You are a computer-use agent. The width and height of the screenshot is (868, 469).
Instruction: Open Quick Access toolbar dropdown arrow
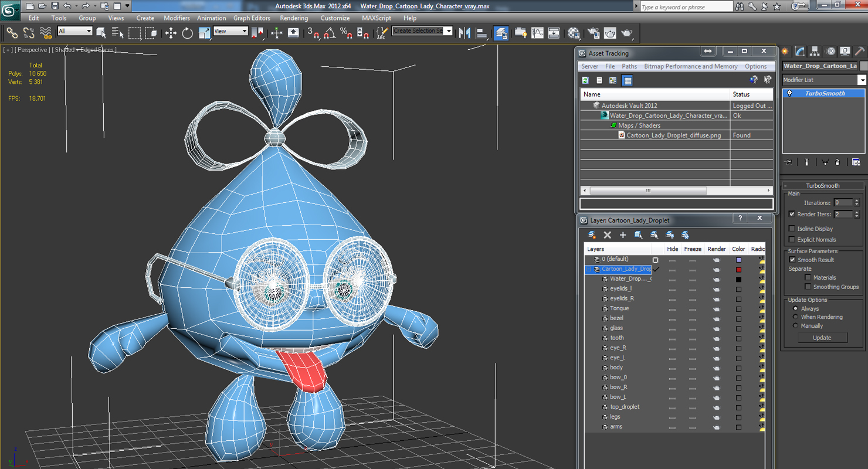127,6
